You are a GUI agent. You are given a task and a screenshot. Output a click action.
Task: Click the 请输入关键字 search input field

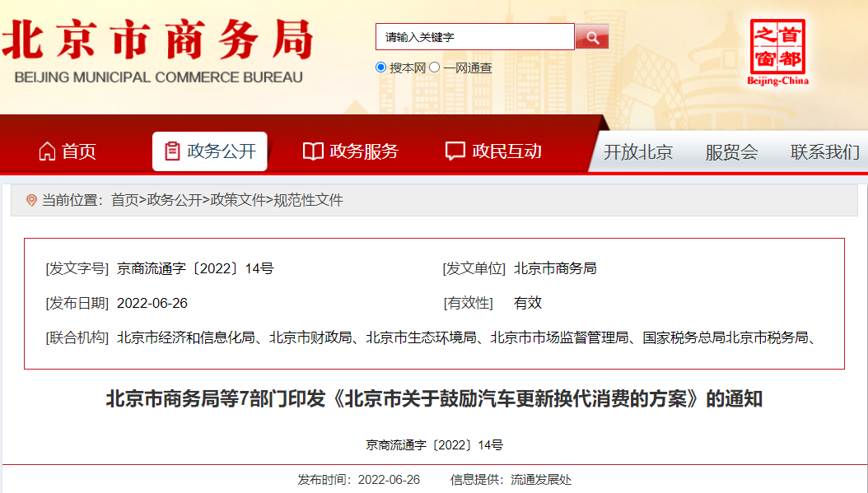pos(474,36)
